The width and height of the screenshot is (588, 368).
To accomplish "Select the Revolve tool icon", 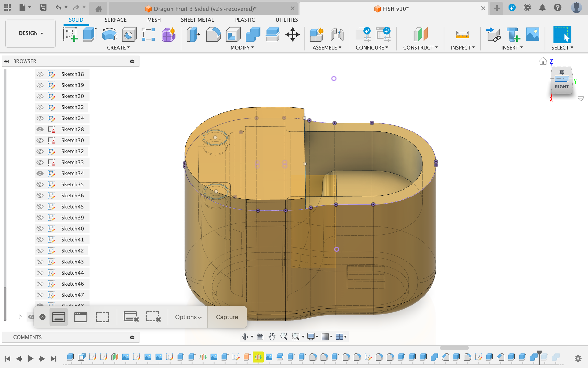I will point(109,34).
